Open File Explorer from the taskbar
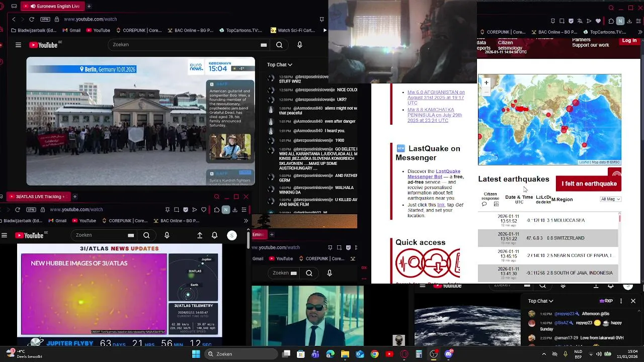This screenshot has height=362, width=644. pyautogui.click(x=345, y=354)
